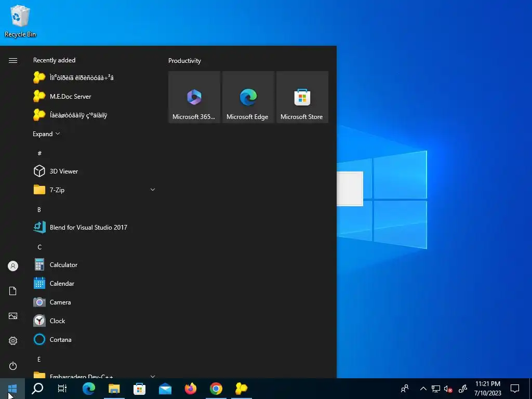The image size is (532, 399).
Task: Click the Productivity group title
Action: click(x=184, y=61)
